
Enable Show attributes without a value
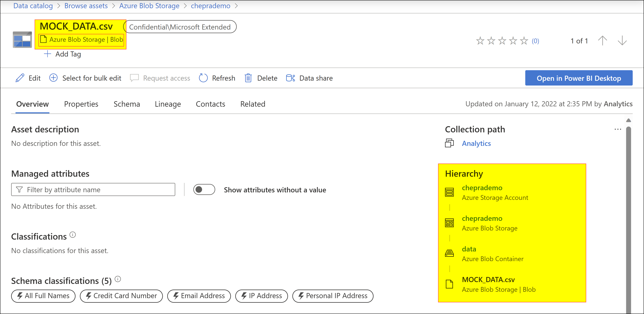click(204, 189)
